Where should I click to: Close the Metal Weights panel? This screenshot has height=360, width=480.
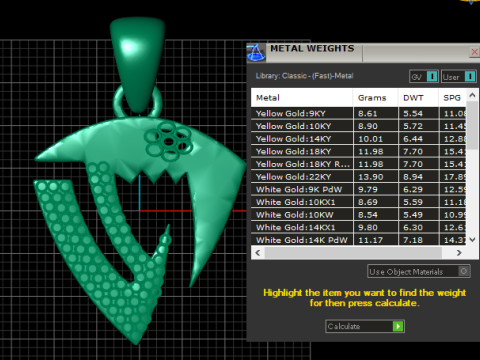coord(474,52)
